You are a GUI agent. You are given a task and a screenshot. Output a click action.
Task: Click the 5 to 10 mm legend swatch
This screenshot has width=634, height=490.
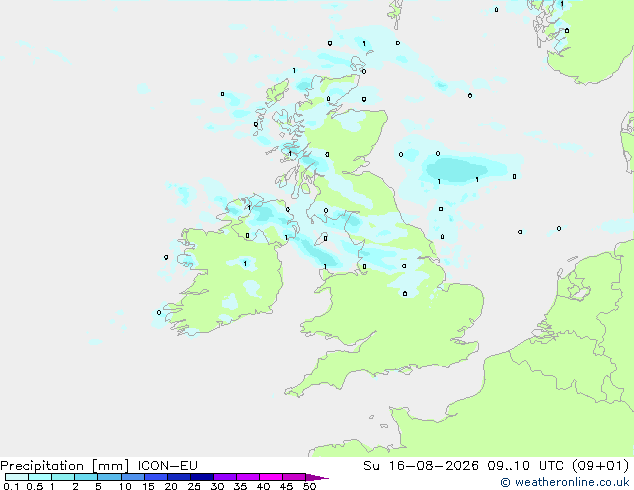click(110, 477)
